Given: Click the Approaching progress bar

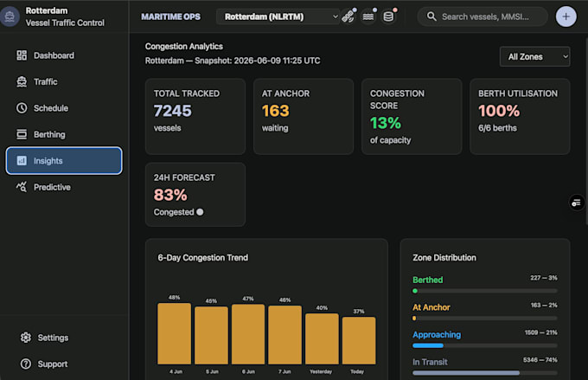Looking at the screenshot, I should [485, 345].
